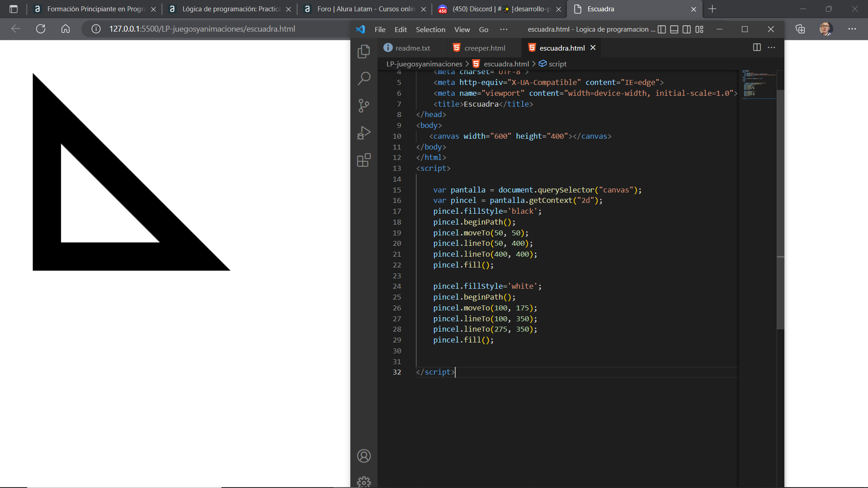
Task: Open browser Settings and more menu
Action: [x=852, y=29]
